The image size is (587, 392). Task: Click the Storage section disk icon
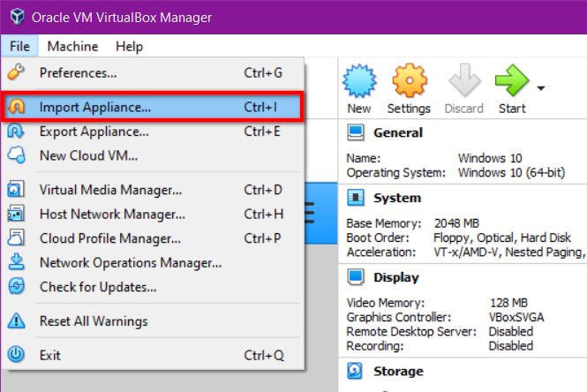click(354, 371)
